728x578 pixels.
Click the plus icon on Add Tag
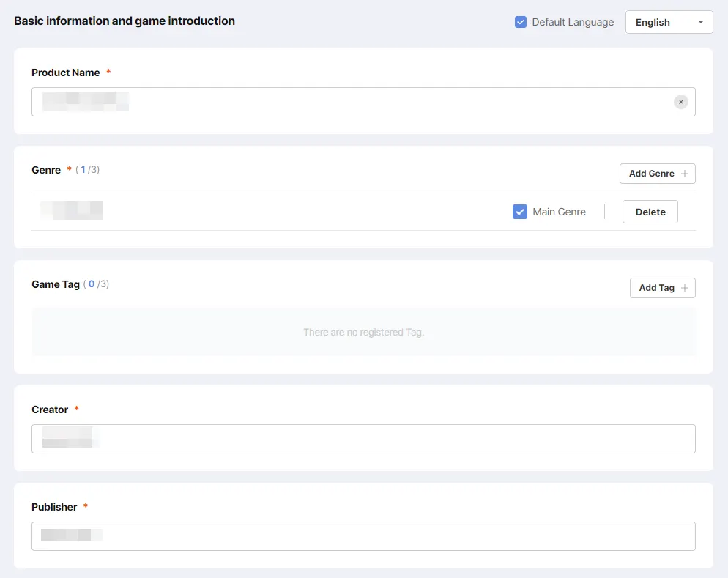(685, 288)
